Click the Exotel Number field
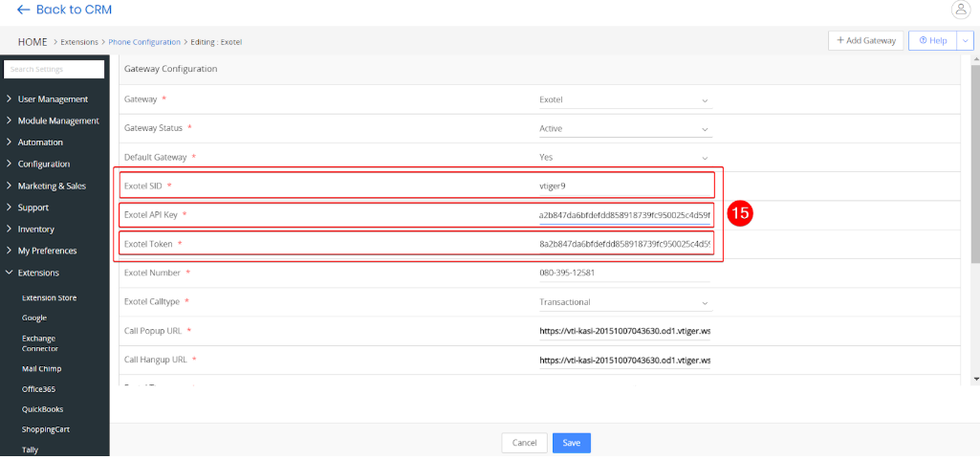The image size is (980, 460). point(625,274)
